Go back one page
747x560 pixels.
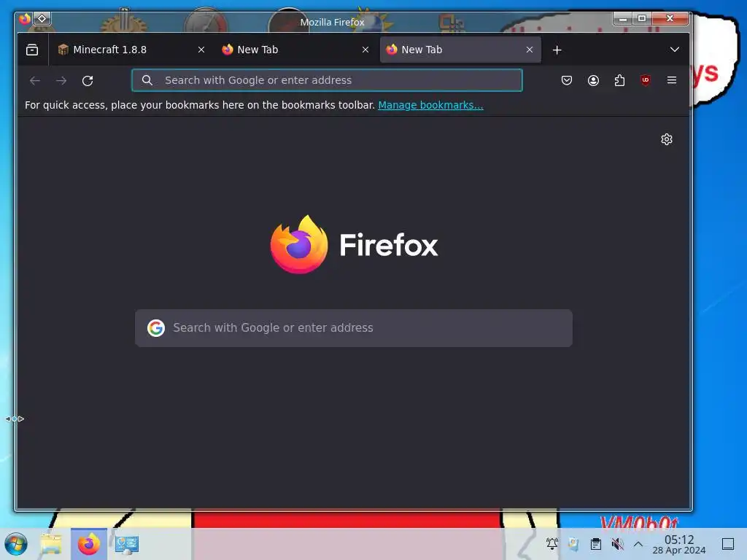coord(35,80)
